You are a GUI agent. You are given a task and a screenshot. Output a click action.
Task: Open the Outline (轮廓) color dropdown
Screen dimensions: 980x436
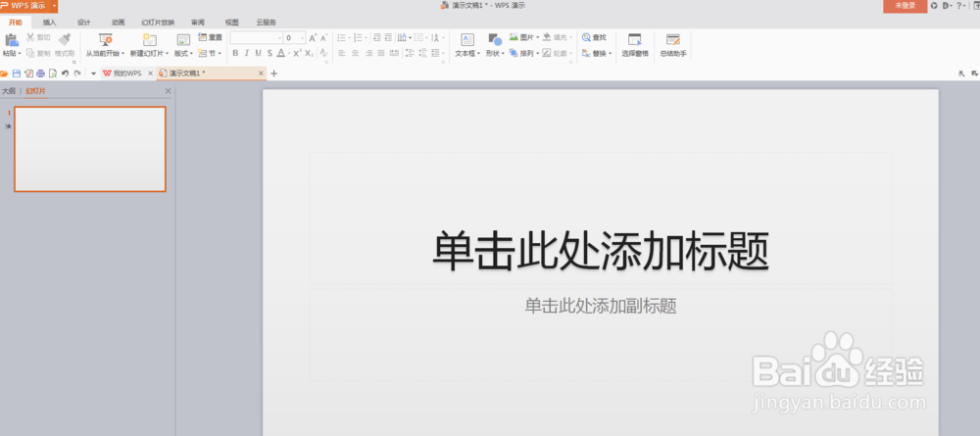tap(558, 54)
